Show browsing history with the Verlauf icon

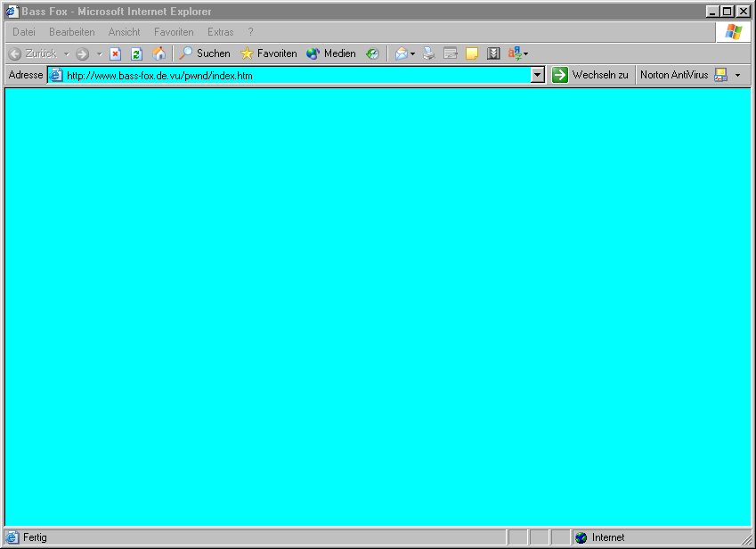point(372,53)
